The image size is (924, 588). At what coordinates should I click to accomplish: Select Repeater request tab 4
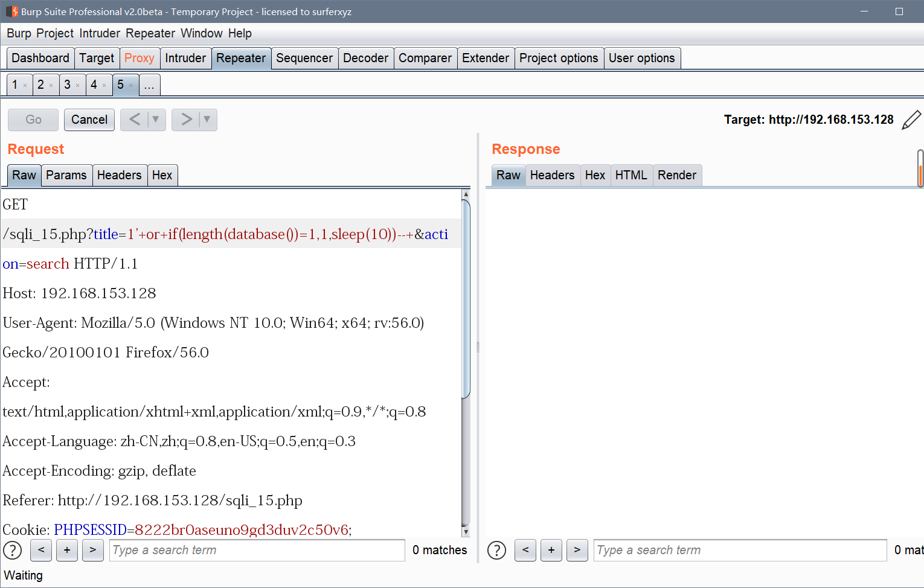click(94, 85)
